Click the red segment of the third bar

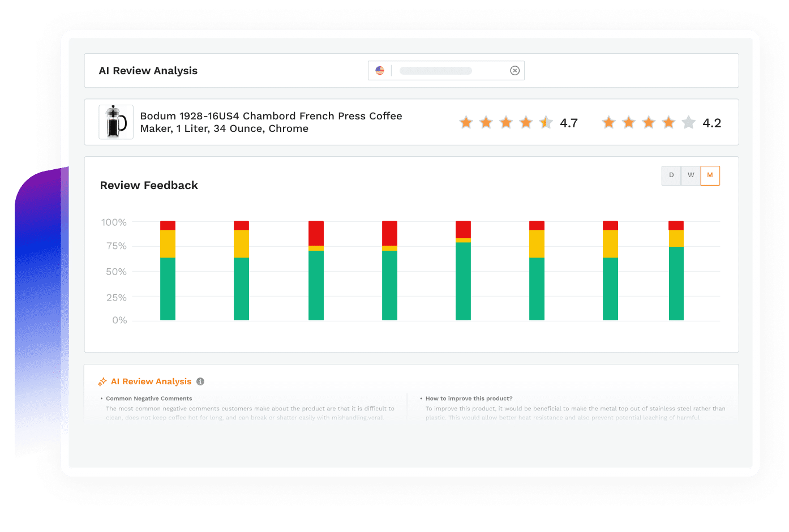tap(316, 233)
